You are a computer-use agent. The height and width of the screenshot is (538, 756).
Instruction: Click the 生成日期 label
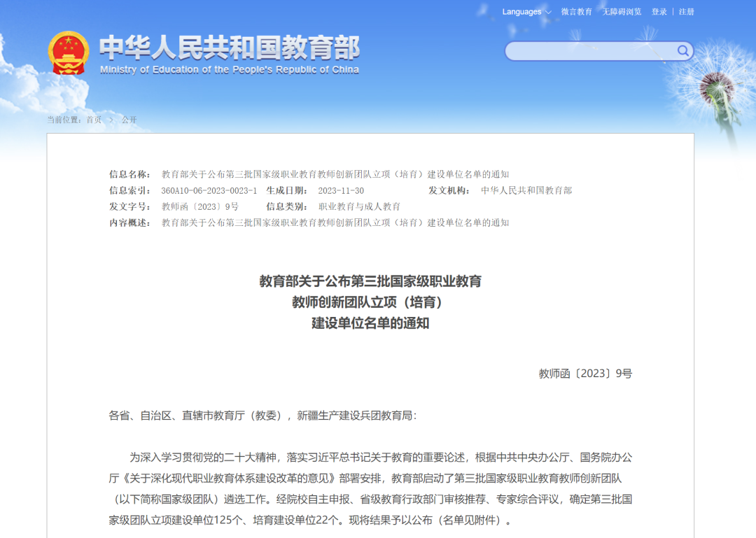[x=287, y=190]
